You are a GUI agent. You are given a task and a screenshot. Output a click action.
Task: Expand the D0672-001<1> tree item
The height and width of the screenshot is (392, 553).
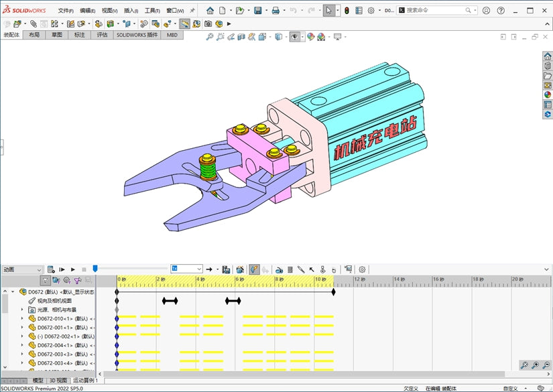click(x=22, y=327)
